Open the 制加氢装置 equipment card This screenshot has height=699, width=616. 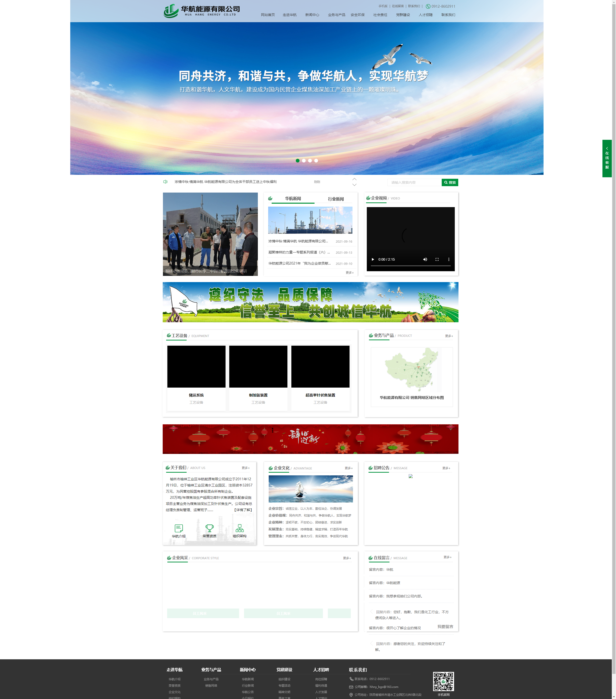pos(258,378)
